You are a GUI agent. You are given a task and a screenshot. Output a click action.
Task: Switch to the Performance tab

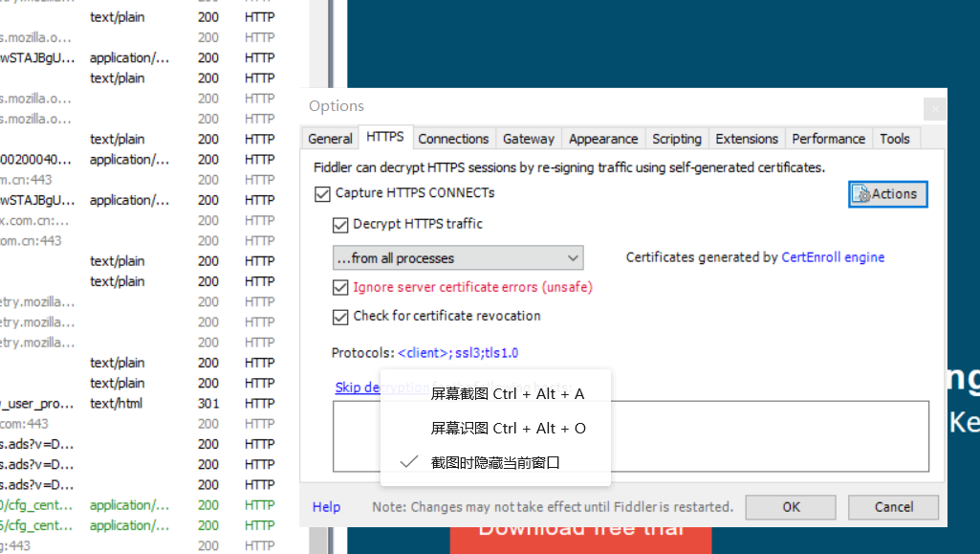click(828, 138)
